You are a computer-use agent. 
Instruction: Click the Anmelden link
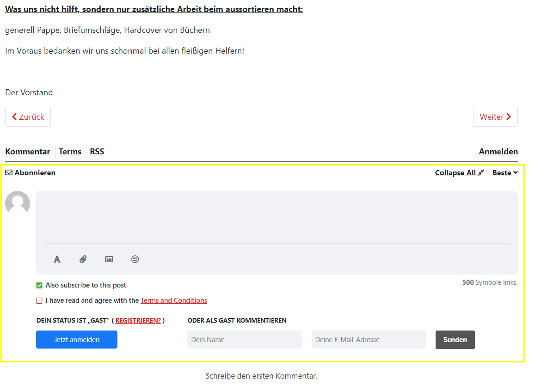(498, 151)
